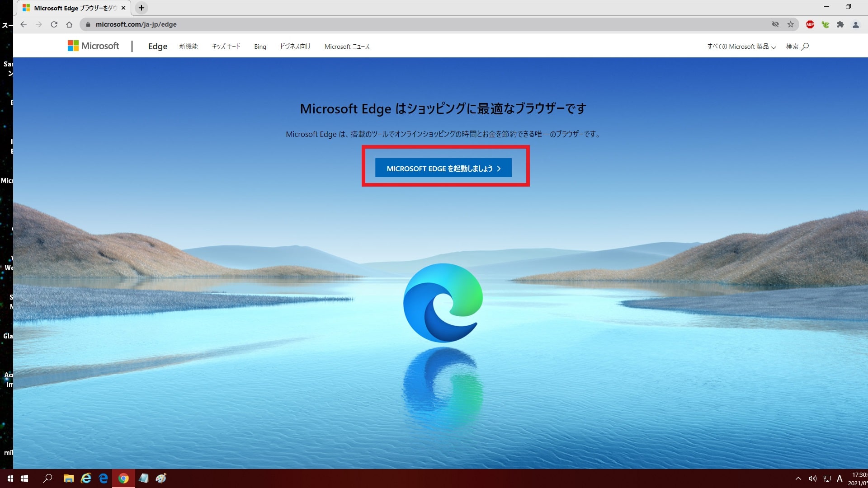The width and height of the screenshot is (868, 488).
Task: Select the Microsoft Edge page tab
Action: [74, 8]
